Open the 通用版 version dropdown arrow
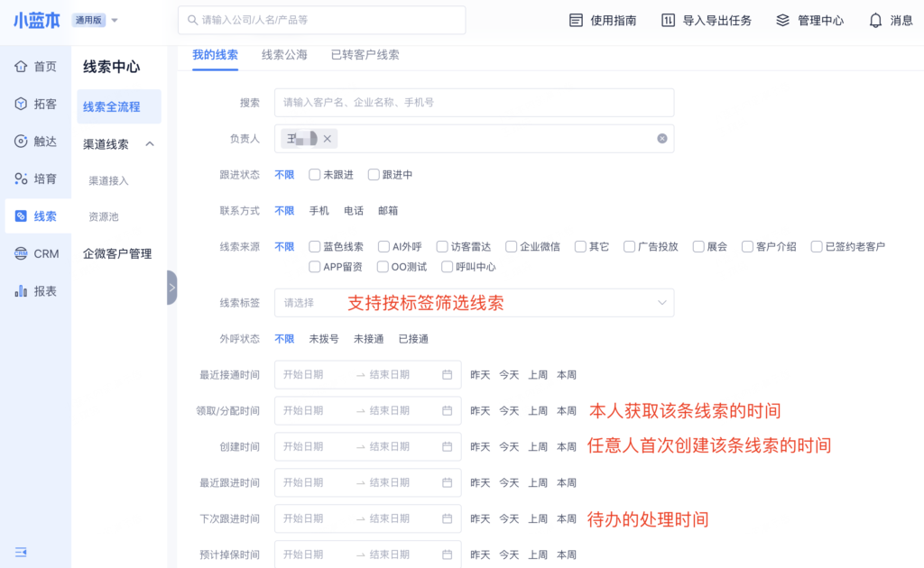This screenshot has height=568, width=924. pos(115,20)
